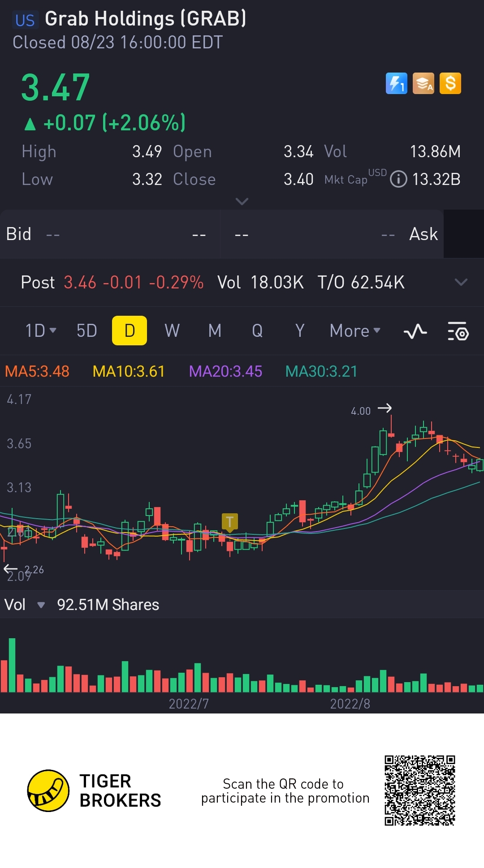Tap the yellow dollar sign icon
This screenshot has height=868, width=484.
[450, 83]
